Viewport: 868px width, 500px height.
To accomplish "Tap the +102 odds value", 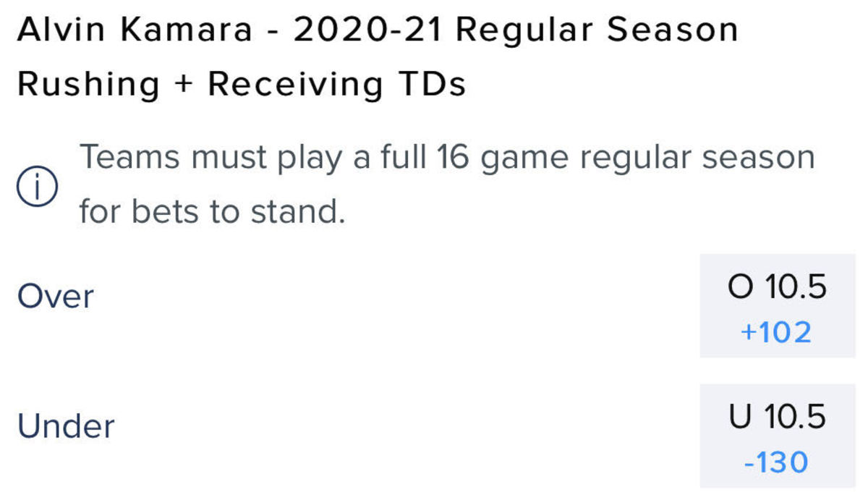I will click(x=777, y=332).
